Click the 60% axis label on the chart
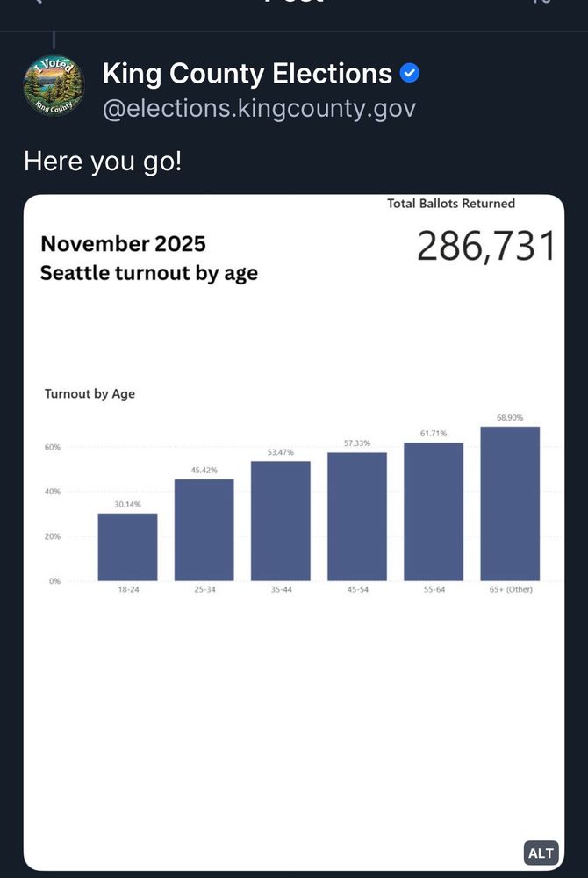588x878 pixels. 54,444
